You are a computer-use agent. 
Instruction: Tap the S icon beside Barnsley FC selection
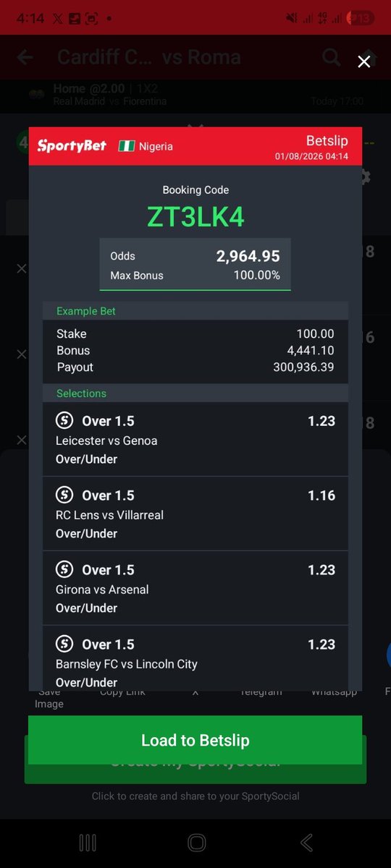64,644
